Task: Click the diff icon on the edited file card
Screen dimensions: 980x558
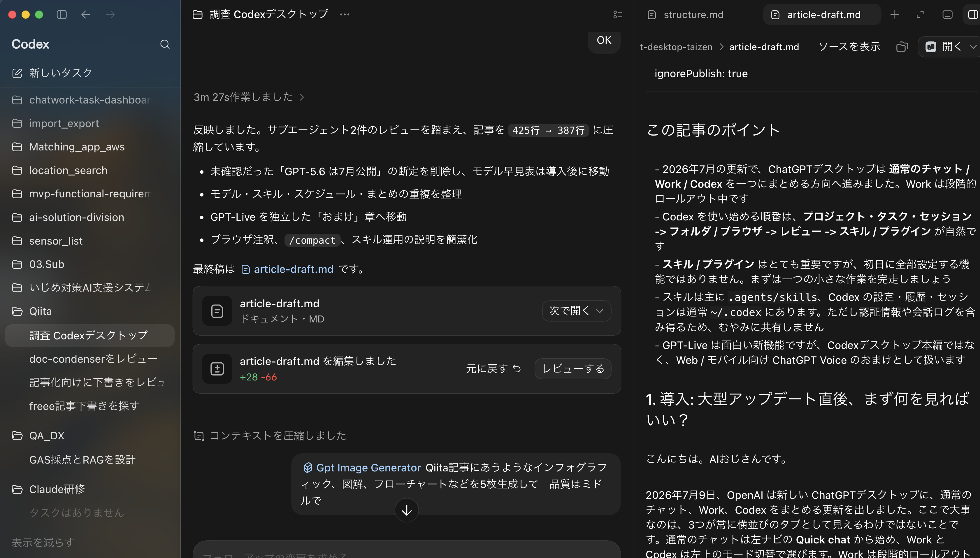Action: (217, 369)
